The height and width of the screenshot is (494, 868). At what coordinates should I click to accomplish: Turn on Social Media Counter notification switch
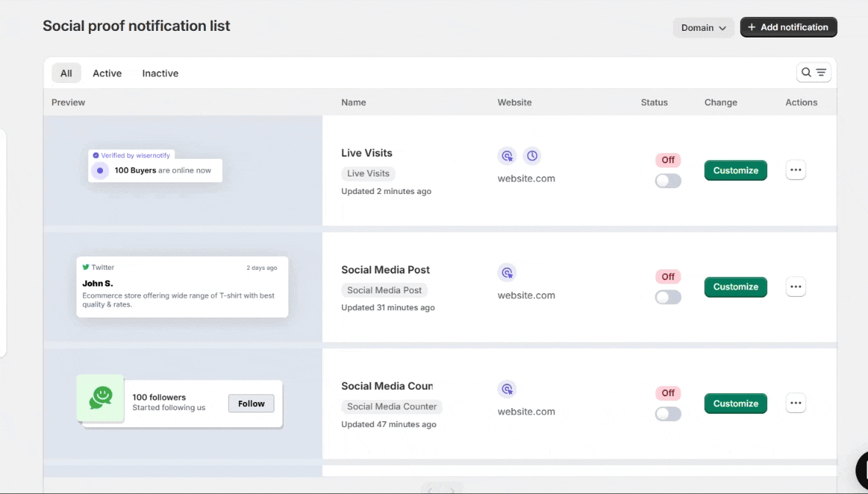coord(668,414)
